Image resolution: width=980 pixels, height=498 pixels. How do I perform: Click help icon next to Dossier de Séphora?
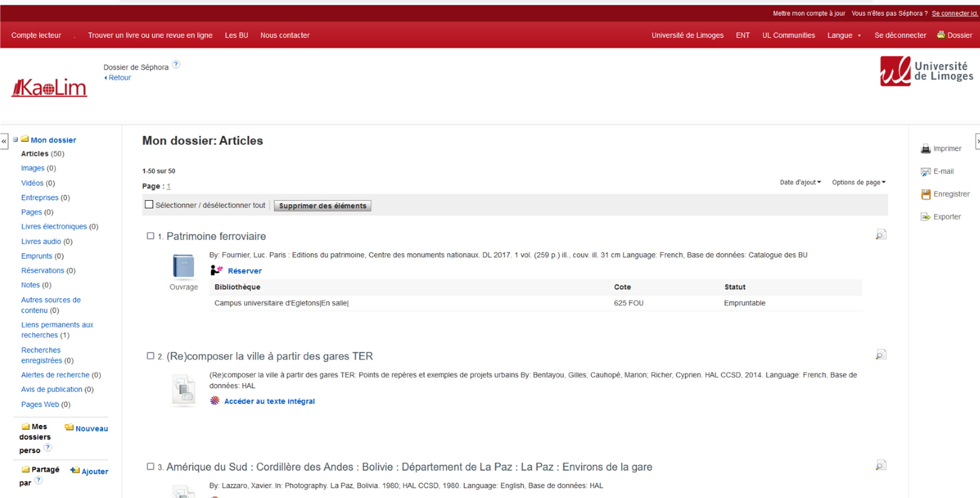tap(176, 65)
